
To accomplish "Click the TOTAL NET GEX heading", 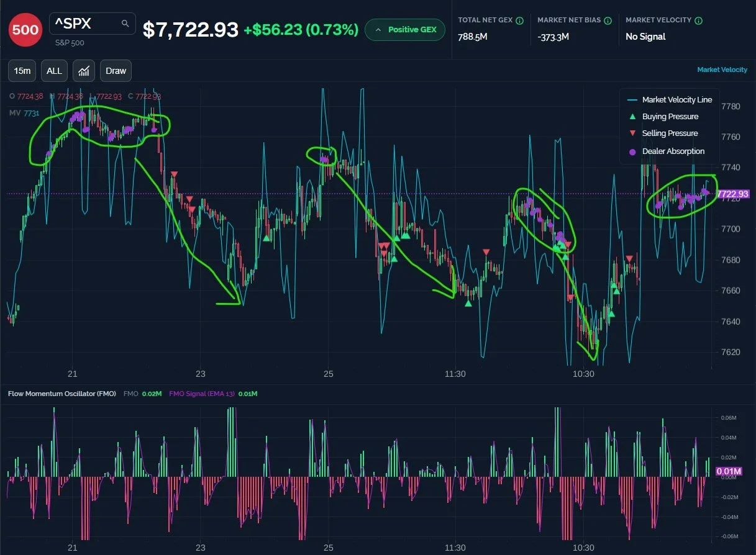I will [485, 20].
